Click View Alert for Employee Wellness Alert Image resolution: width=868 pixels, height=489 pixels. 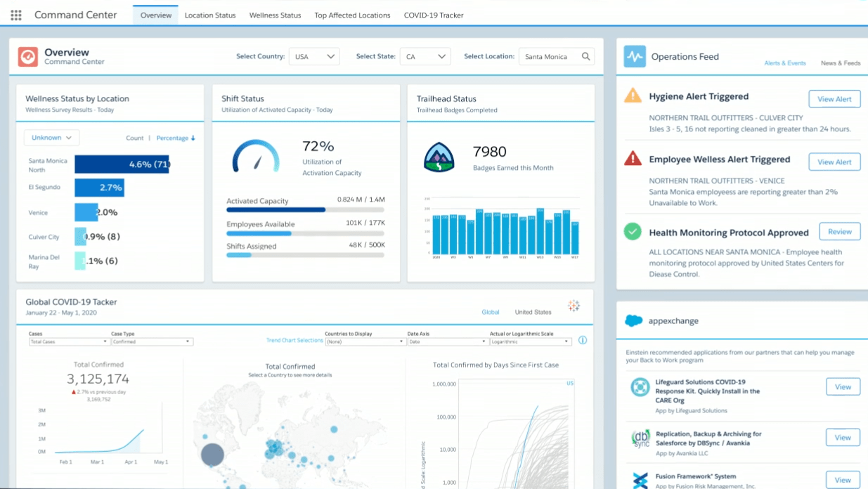[834, 162]
